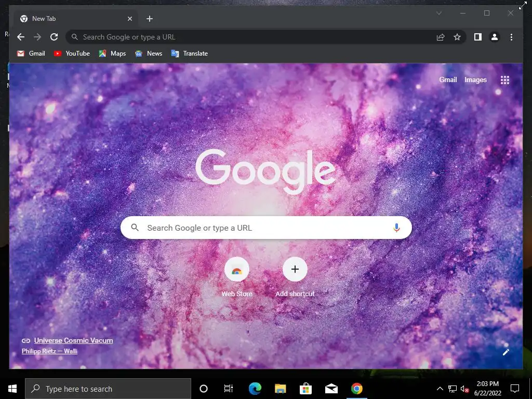Viewport: 532px width, 399px height.
Task: Open Microsoft Store from taskbar
Action: (305, 389)
